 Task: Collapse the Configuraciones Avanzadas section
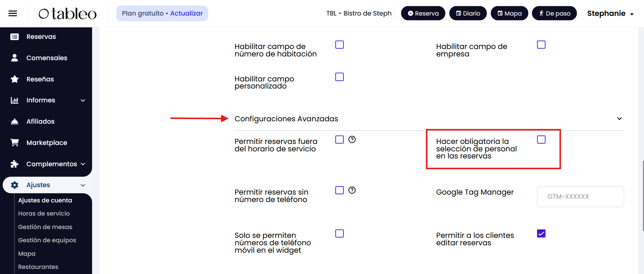619,119
